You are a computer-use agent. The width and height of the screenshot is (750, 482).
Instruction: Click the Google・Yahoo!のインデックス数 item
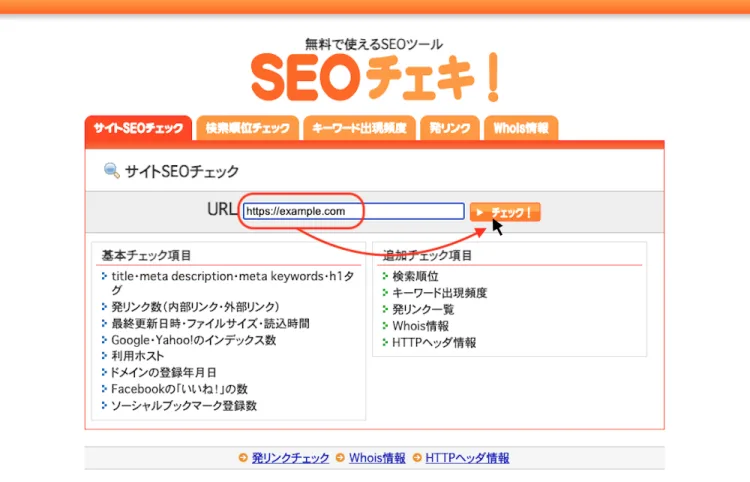tap(194, 340)
